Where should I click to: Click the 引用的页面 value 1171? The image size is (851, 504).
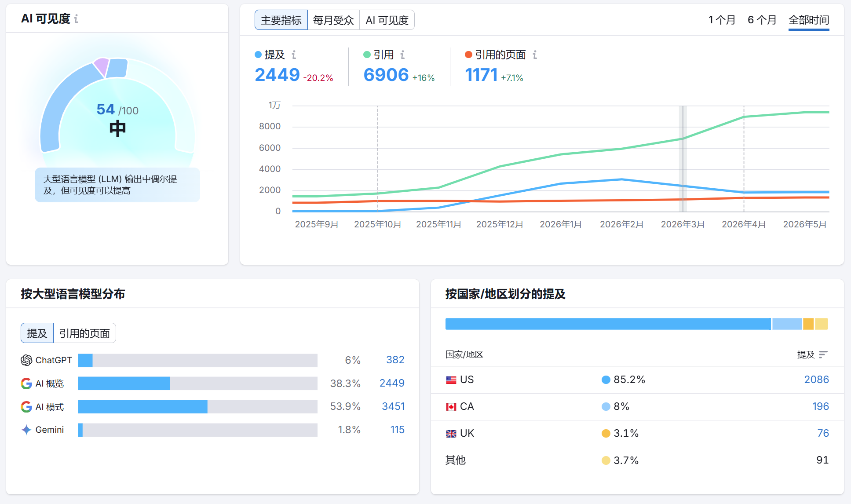(x=481, y=75)
